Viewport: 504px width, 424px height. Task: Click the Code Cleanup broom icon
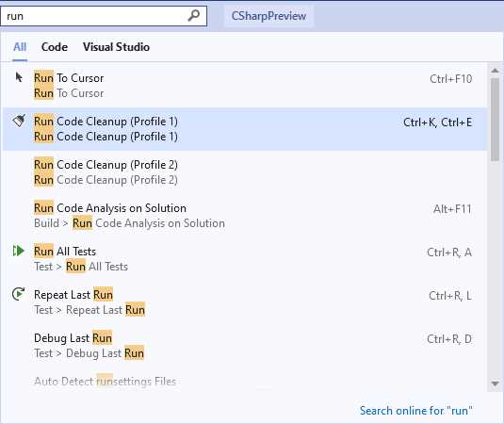click(19, 121)
